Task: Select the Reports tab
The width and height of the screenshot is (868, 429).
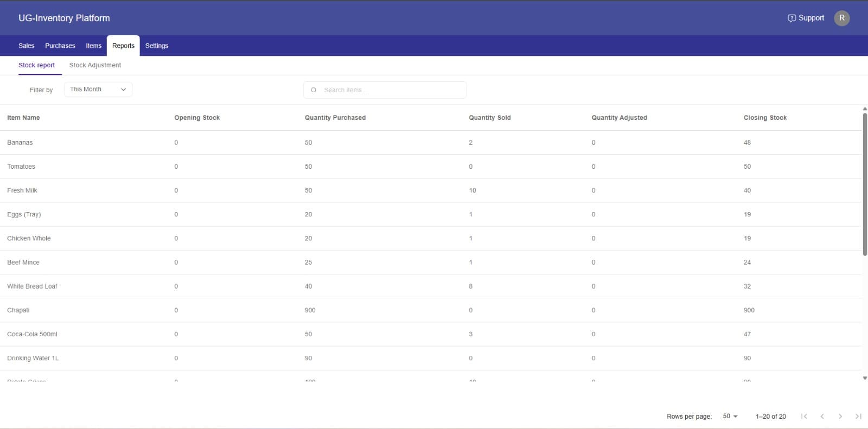Action: coord(123,46)
